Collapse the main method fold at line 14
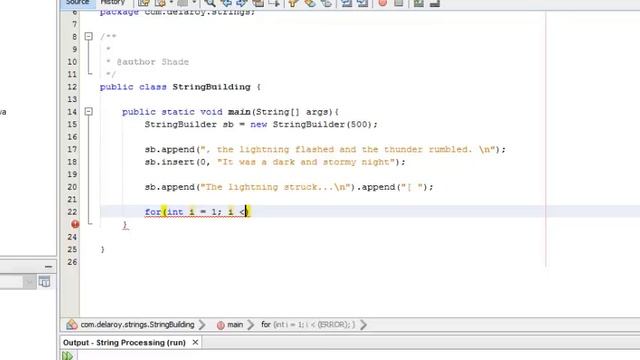Viewport: 640px width, 360px height. (89, 111)
